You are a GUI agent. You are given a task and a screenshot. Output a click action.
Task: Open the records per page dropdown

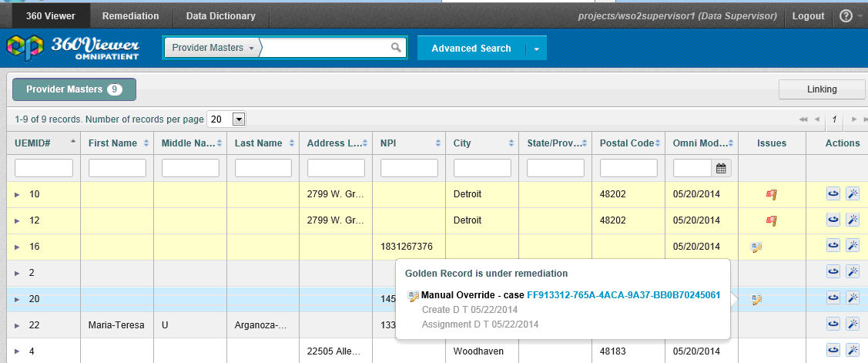pyautogui.click(x=238, y=119)
